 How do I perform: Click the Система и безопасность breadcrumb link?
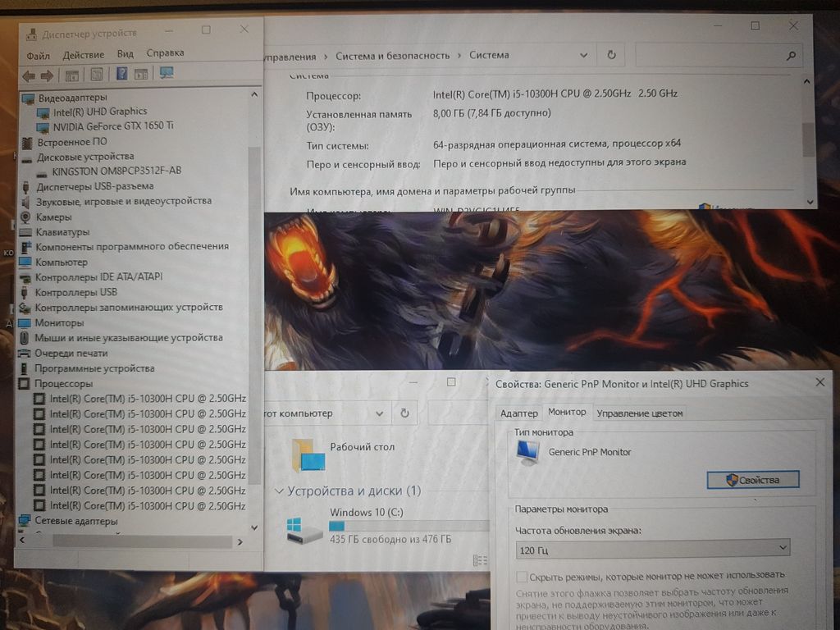393,56
